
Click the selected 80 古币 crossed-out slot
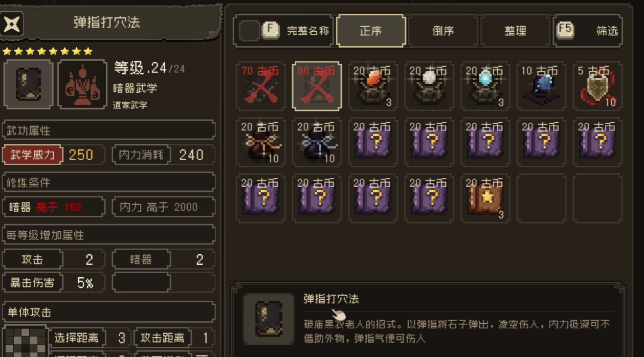(x=317, y=86)
